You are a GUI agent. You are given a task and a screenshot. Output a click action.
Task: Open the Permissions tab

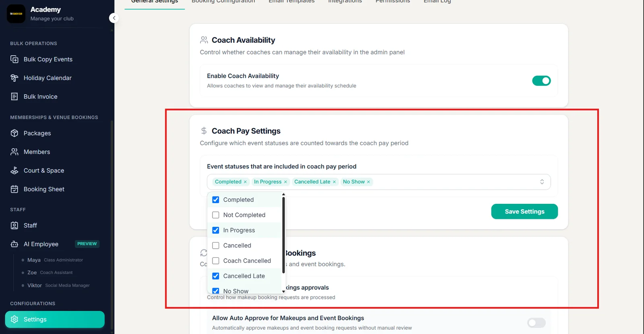(393, 2)
